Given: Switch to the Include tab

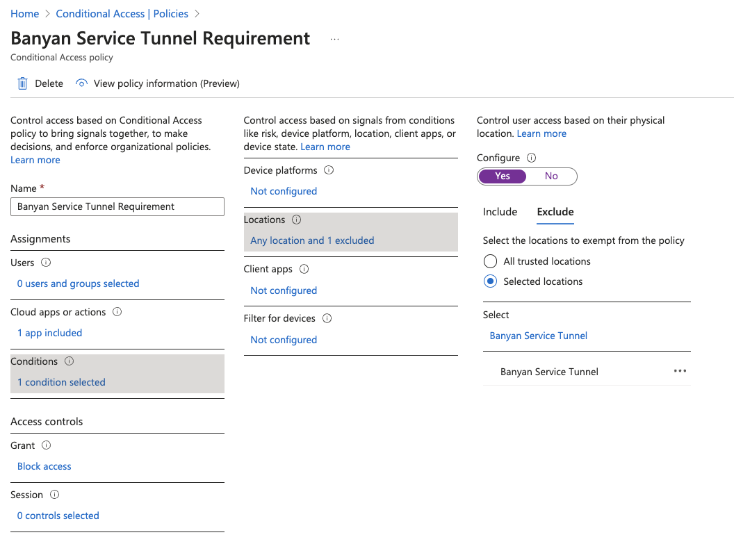Looking at the screenshot, I should click(x=500, y=212).
